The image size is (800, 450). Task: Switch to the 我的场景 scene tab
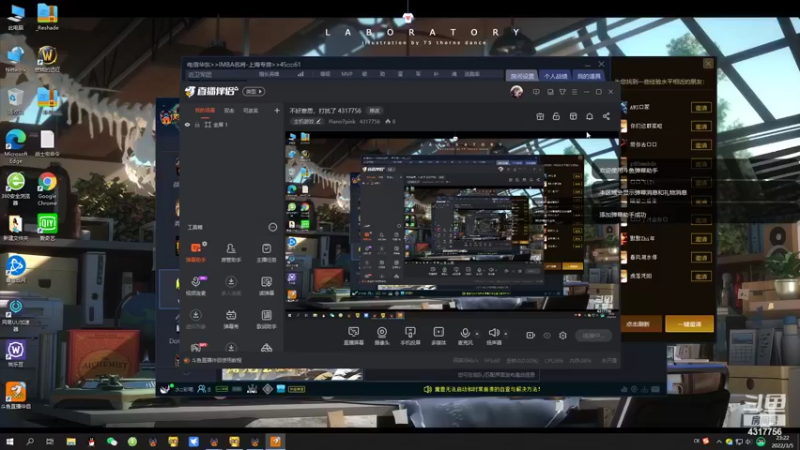point(205,110)
